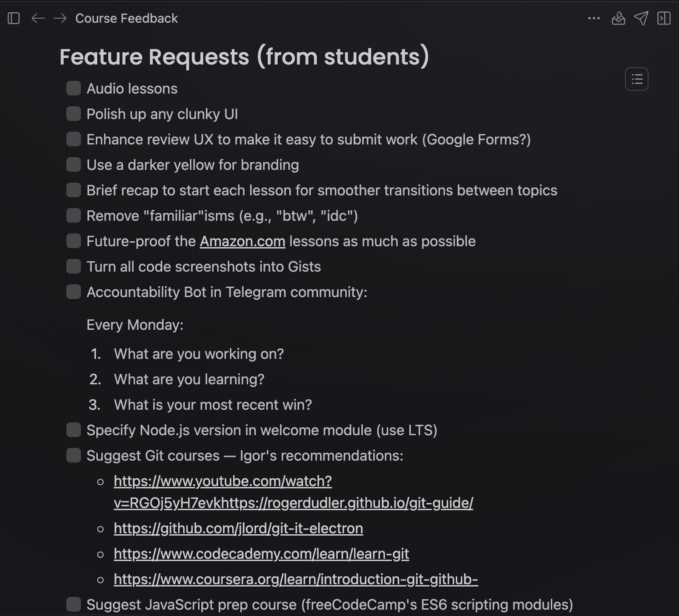The width and height of the screenshot is (679, 616).
Task: Go forward using the right arrow
Action: click(x=60, y=18)
